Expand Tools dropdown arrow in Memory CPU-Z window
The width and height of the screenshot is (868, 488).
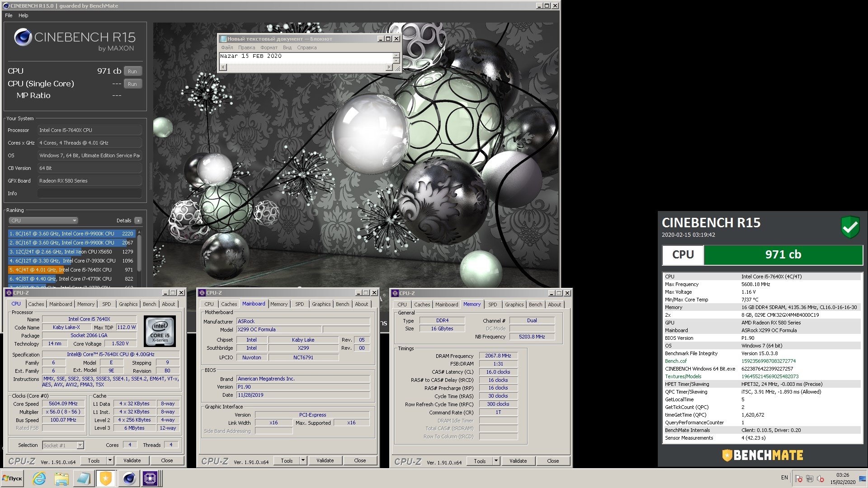[x=496, y=461]
